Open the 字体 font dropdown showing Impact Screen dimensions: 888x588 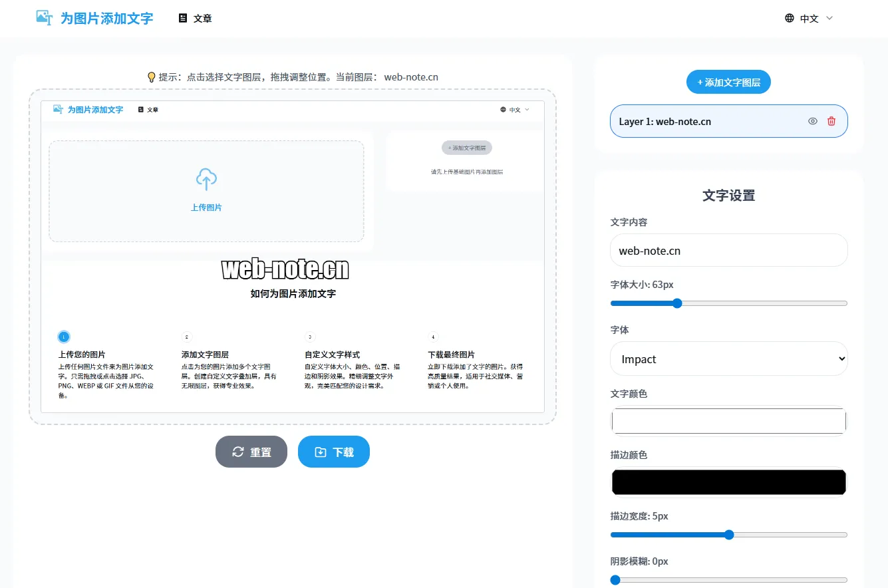coord(728,359)
